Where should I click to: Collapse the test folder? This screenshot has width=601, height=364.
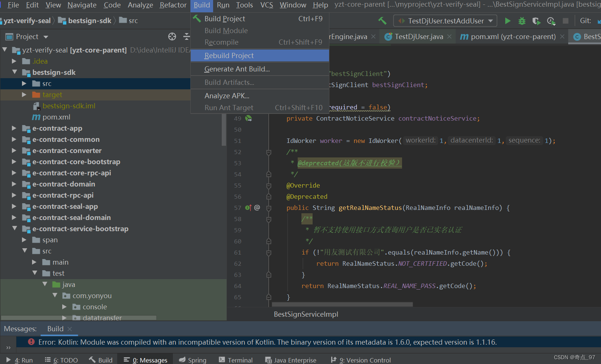tap(34, 273)
